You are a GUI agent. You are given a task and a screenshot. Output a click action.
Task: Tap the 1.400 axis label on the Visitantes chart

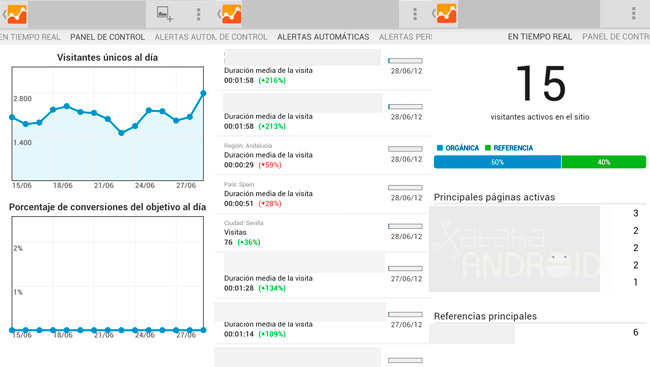[22, 143]
